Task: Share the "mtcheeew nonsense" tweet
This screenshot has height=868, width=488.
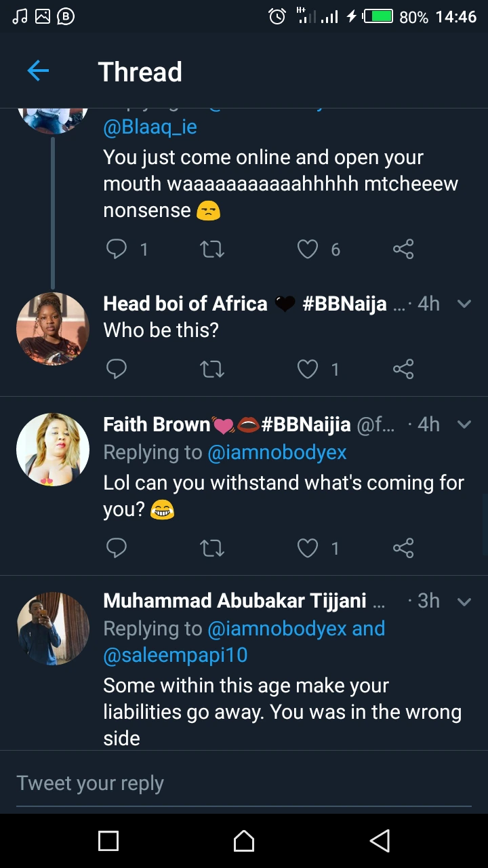Action: pyautogui.click(x=403, y=250)
